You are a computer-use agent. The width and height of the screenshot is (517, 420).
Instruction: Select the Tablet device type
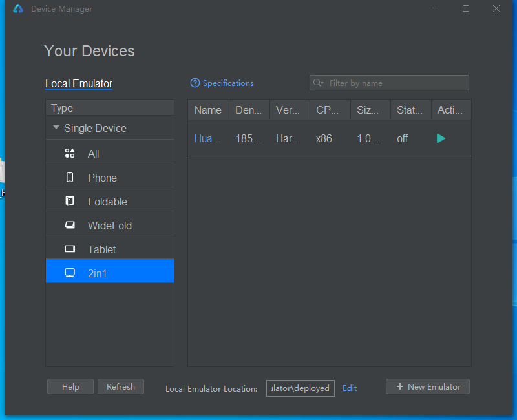pos(101,249)
